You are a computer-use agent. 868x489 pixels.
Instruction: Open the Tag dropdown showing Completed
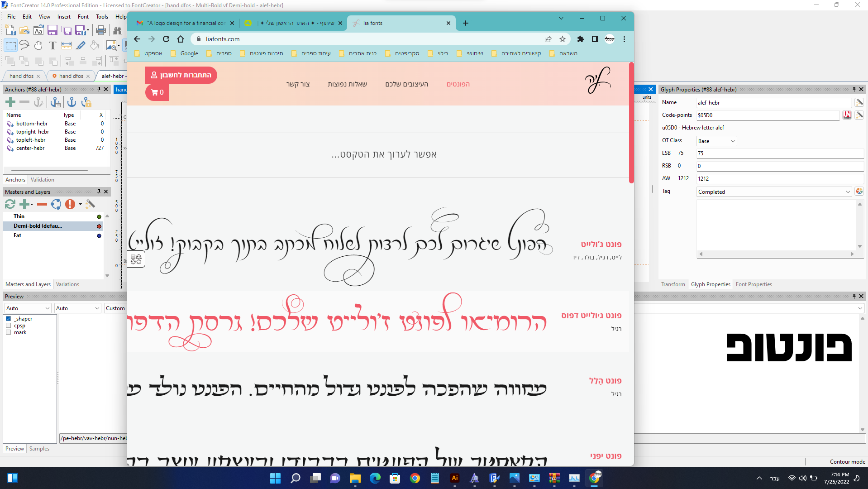[x=774, y=192]
